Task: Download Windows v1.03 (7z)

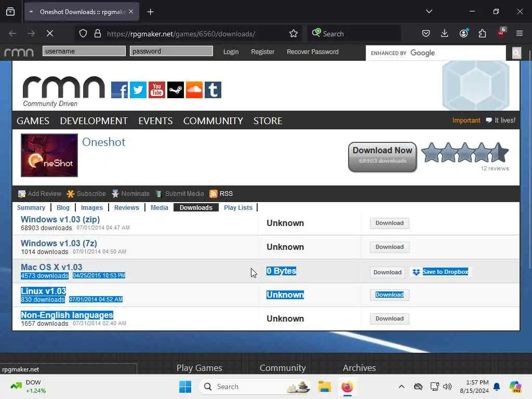Action: [x=390, y=247]
